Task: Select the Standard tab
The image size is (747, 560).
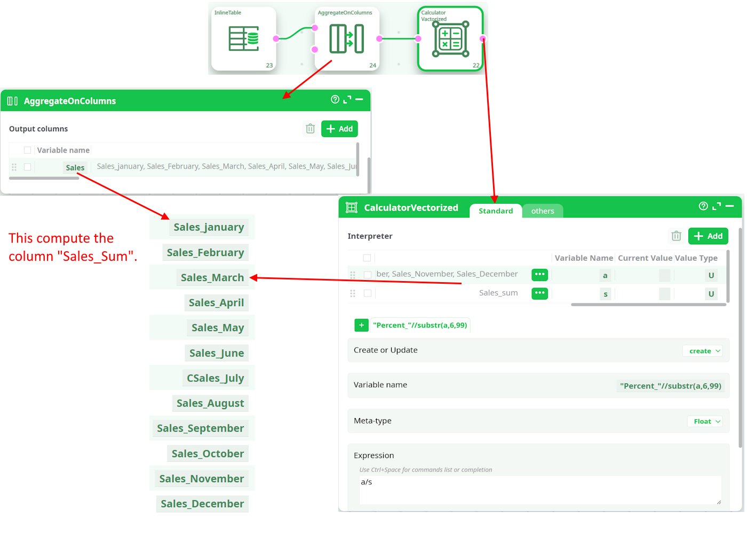Action: pos(495,211)
